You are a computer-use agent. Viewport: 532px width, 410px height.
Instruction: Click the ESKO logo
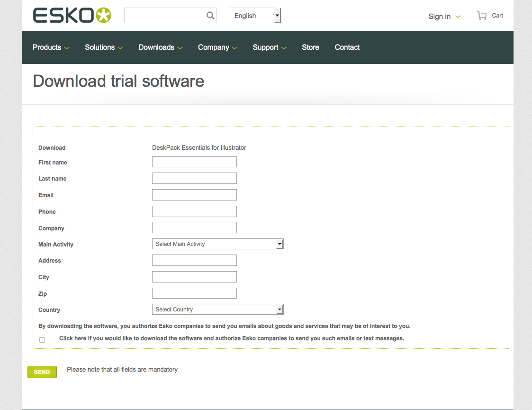coord(72,15)
